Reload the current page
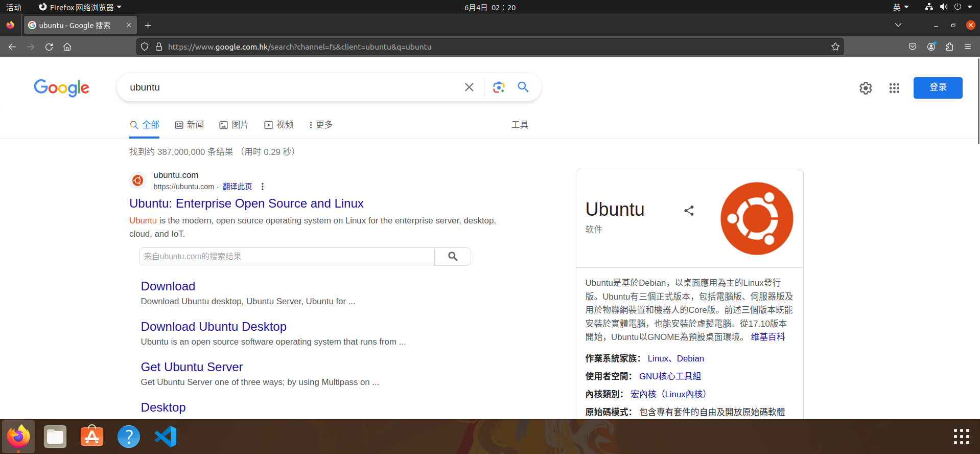This screenshot has width=980, height=454. 49,47
